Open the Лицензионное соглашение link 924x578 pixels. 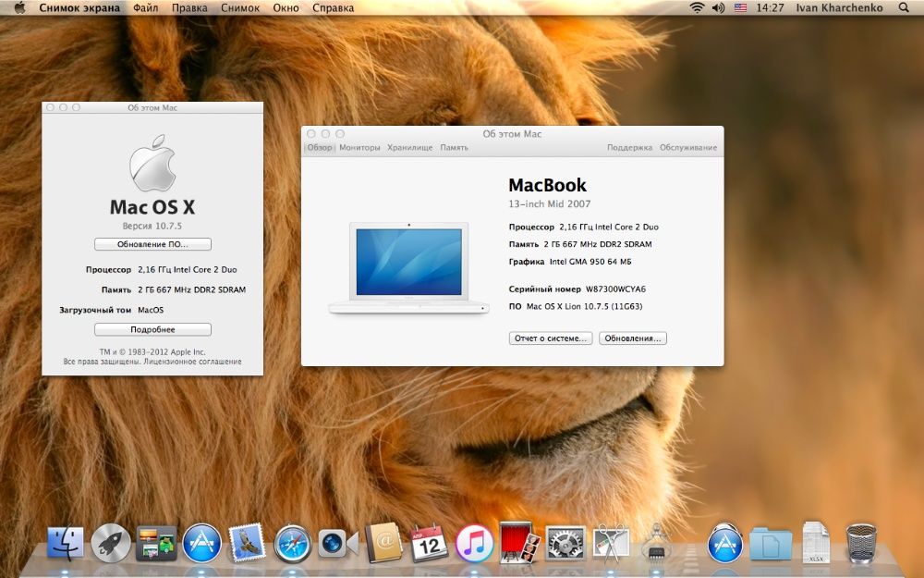click(192, 362)
